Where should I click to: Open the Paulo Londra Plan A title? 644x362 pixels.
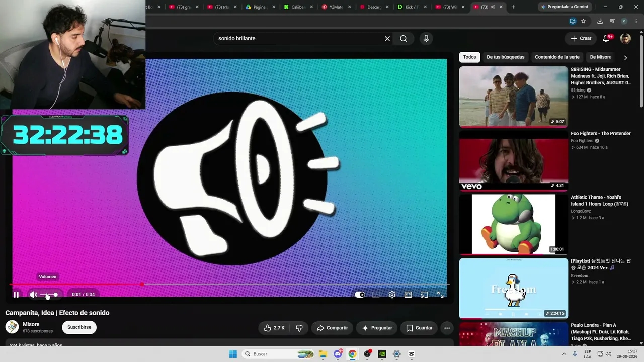pyautogui.click(x=601, y=332)
